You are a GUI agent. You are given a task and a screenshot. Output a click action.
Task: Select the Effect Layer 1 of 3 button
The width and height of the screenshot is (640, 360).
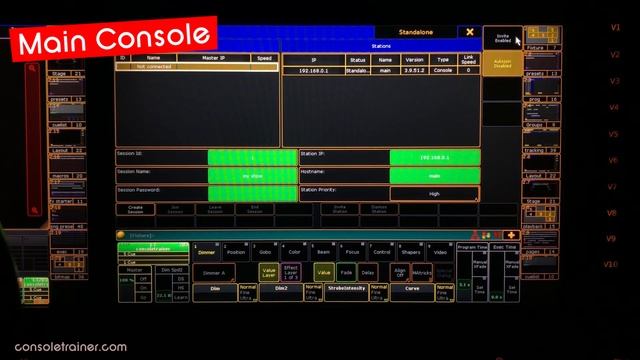click(x=291, y=273)
